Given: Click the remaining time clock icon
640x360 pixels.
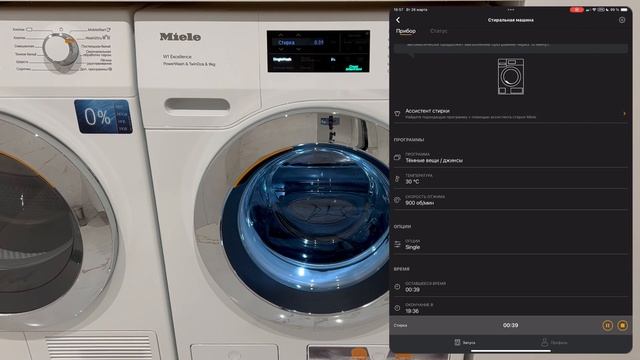Looking at the screenshot, I should (397, 287).
